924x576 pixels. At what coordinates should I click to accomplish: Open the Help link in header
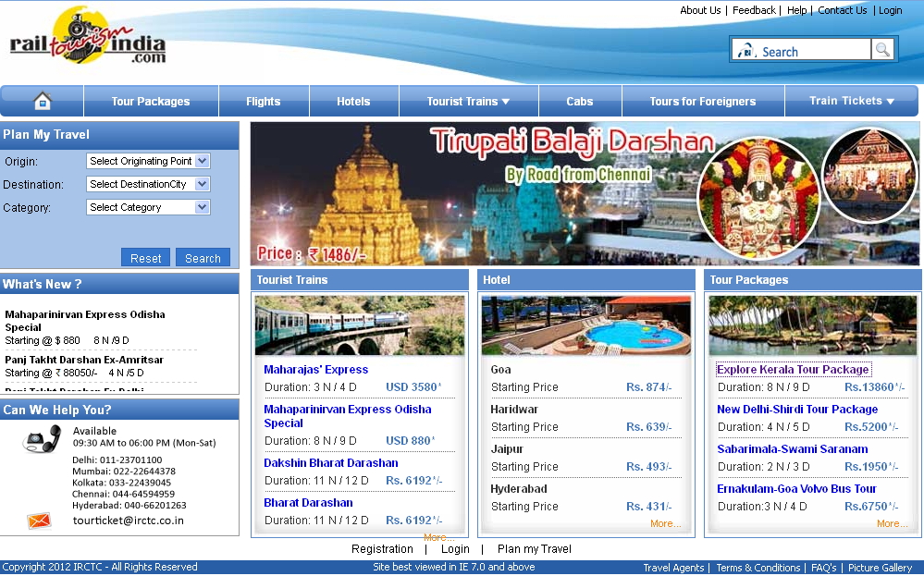(x=796, y=10)
